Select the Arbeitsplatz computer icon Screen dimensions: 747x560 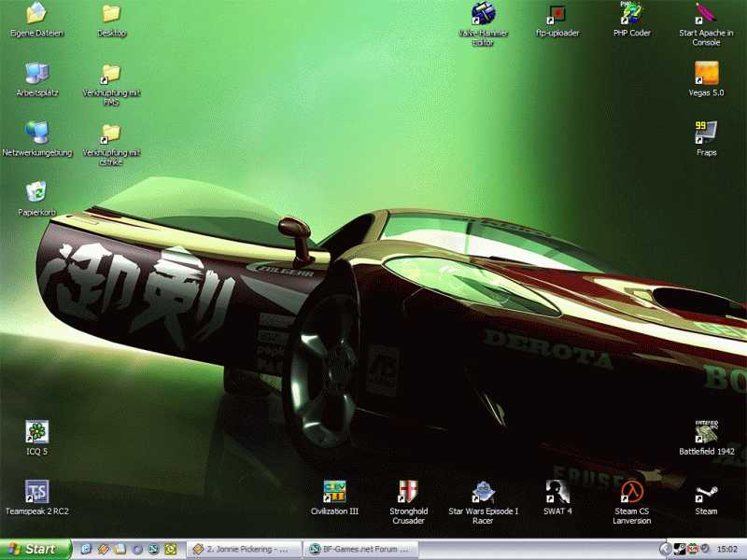point(37,74)
